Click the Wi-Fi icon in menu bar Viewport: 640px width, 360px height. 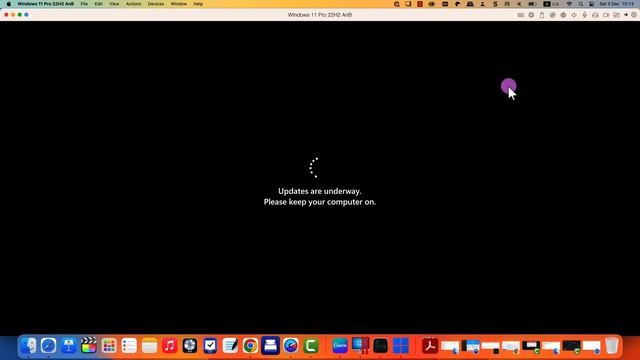point(569,4)
